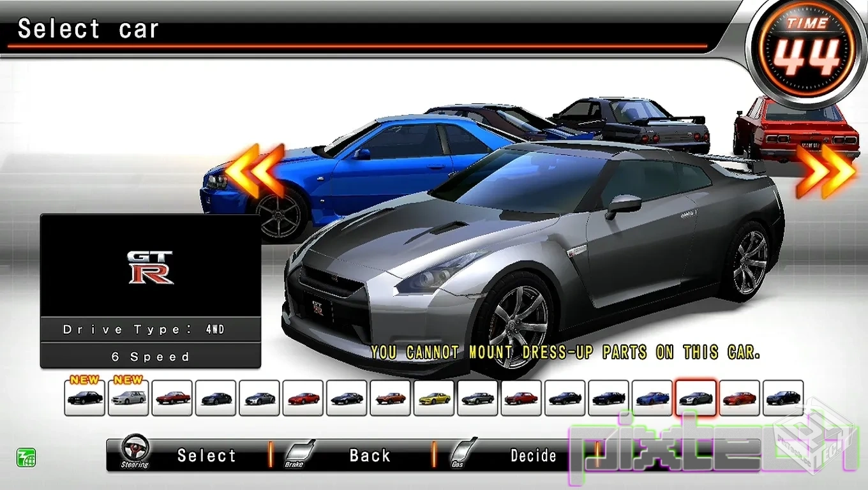The height and width of the screenshot is (490, 868).
Task: Click the NEW badge on the silver car
Action: 128,379
